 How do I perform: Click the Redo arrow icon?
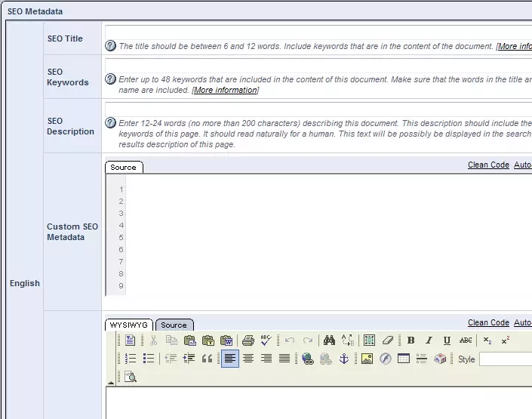308,340
